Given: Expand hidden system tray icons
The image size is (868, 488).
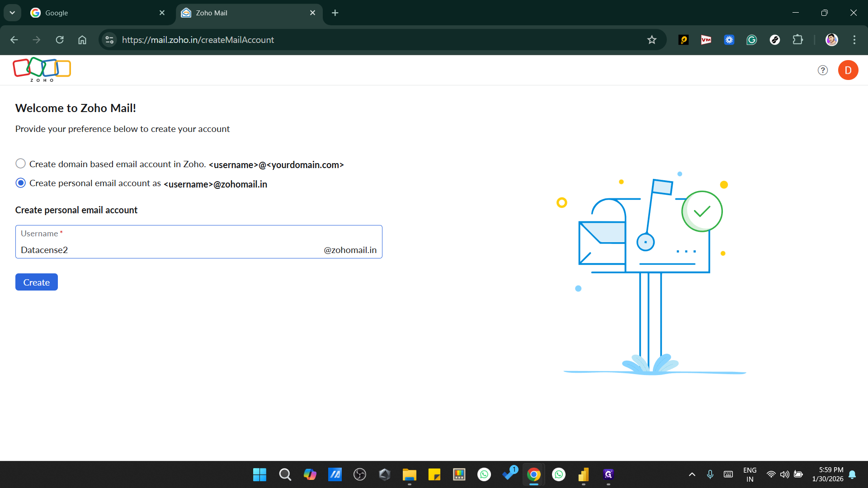Looking at the screenshot, I should pyautogui.click(x=692, y=474).
